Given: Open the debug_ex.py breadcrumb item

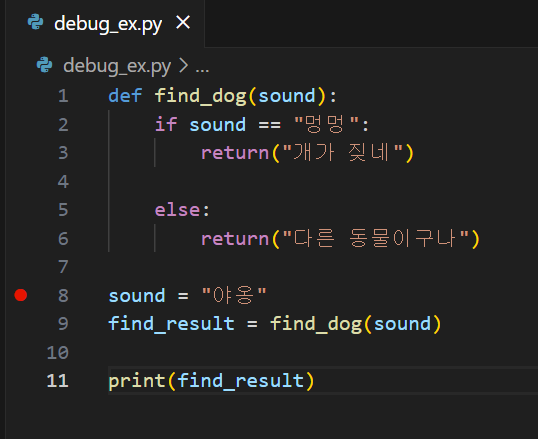Looking at the screenshot, I should [117, 66].
